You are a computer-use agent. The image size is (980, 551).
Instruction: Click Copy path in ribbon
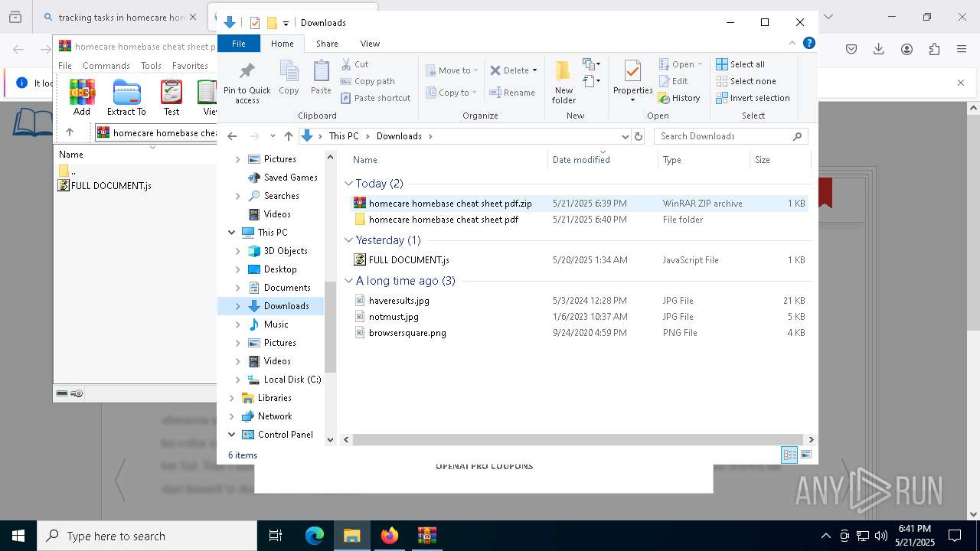[367, 81]
